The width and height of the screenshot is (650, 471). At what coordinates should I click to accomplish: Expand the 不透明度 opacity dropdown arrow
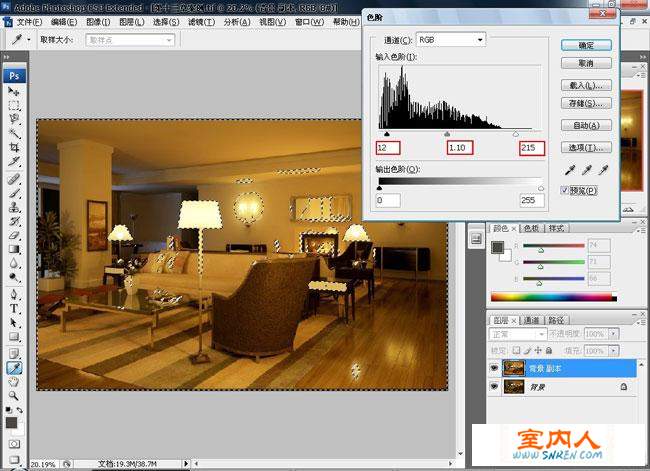[x=614, y=334]
